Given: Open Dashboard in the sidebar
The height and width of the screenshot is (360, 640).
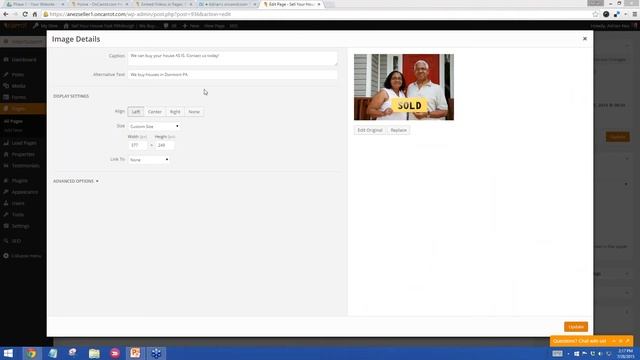Looking at the screenshot, I should coord(23,60).
